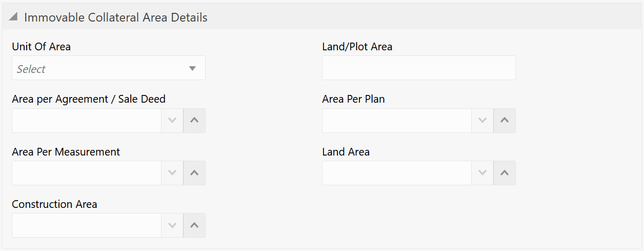644x251 pixels.
Task: Collapse the Immovable Collateral Area Details section
Action: pyautogui.click(x=13, y=17)
